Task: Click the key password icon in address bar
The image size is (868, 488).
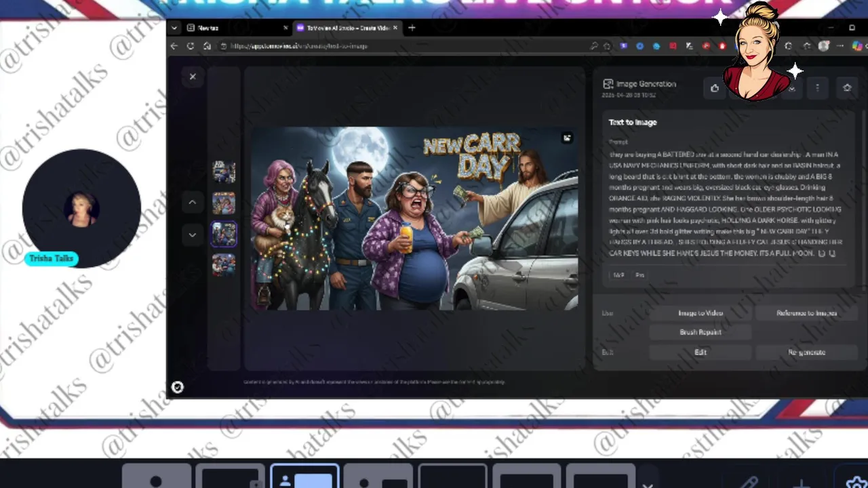Action: tap(593, 46)
